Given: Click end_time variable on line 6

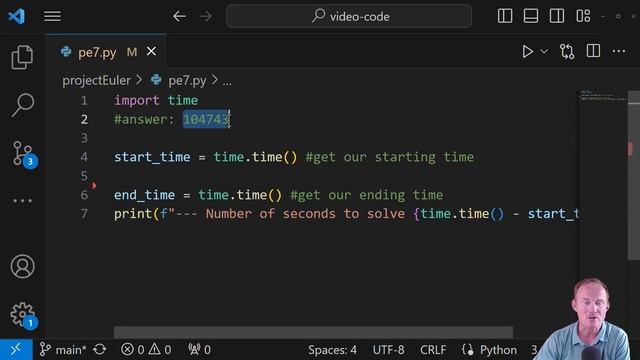Looking at the screenshot, I should (x=144, y=195).
